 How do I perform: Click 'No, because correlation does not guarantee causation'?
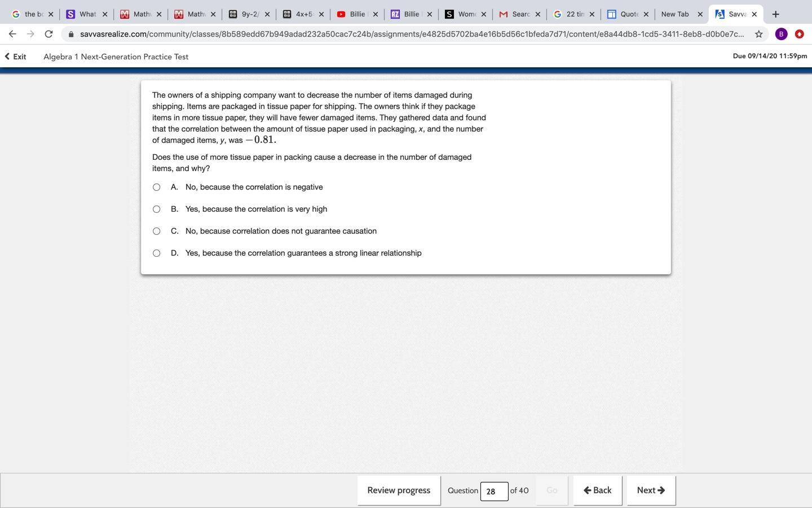tap(281, 231)
